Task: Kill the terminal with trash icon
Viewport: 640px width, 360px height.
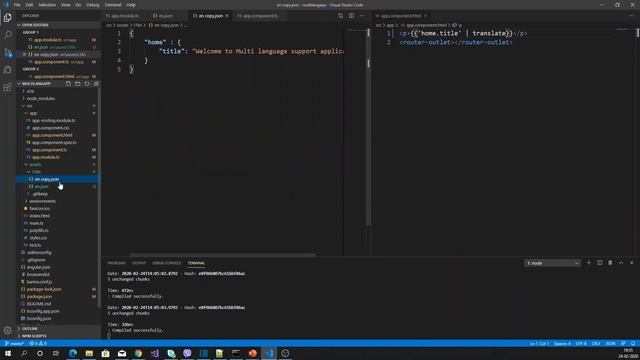Action: [610, 263]
